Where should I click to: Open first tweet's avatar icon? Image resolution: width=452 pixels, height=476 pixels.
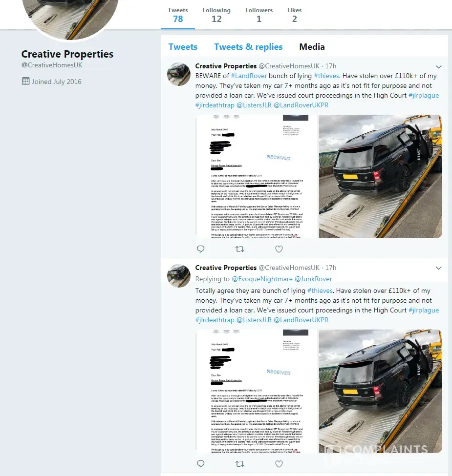(179, 74)
